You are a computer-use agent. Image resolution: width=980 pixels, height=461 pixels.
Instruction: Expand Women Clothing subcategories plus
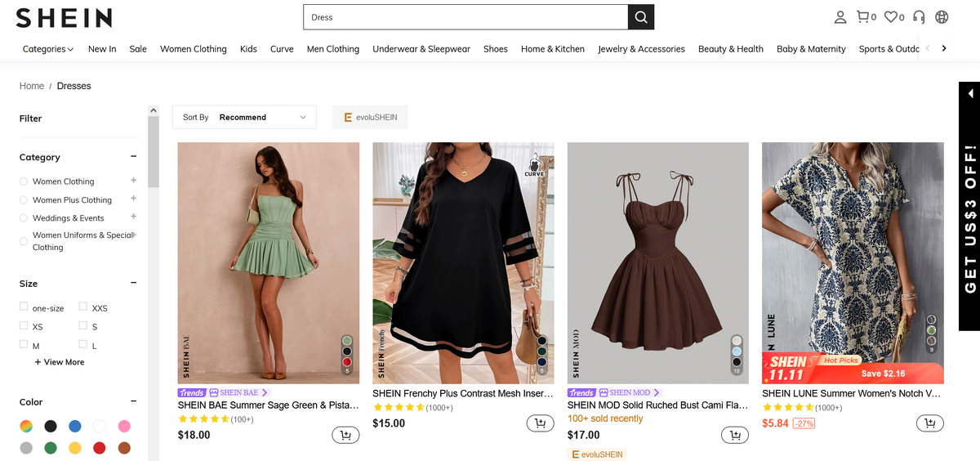click(133, 180)
